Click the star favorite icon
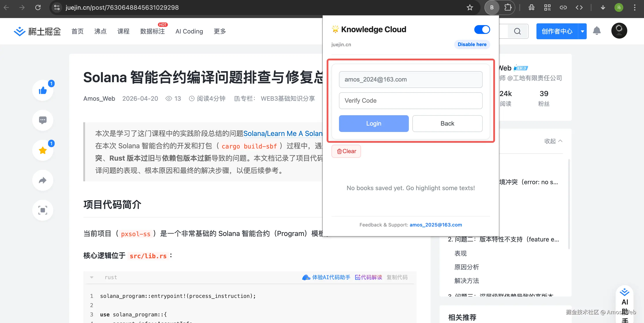The height and width of the screenshot is (323, 644). click(43, 150)
